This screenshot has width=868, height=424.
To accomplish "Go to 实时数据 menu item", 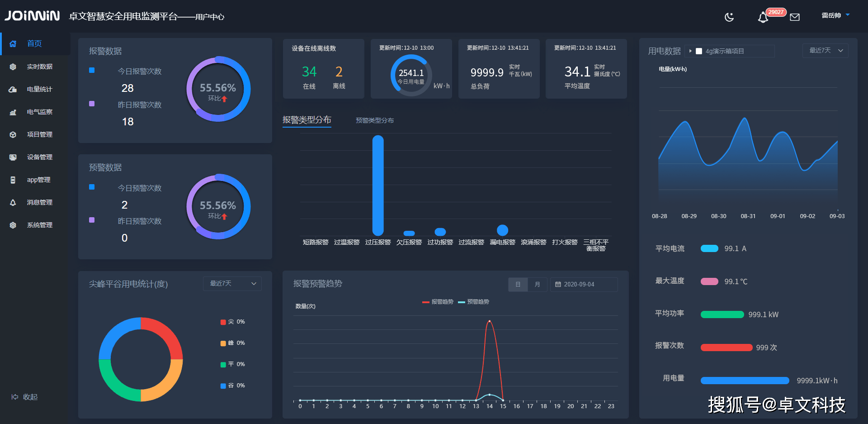I will click(x=40, y=67).
